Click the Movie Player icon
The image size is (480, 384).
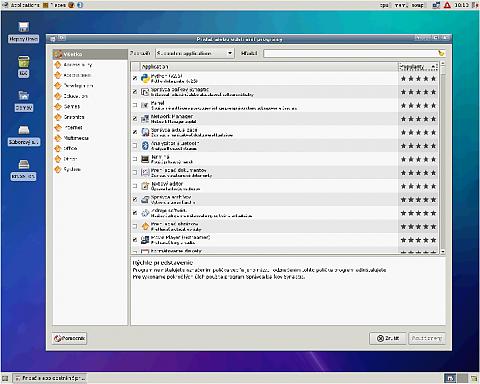pos(145,240)
